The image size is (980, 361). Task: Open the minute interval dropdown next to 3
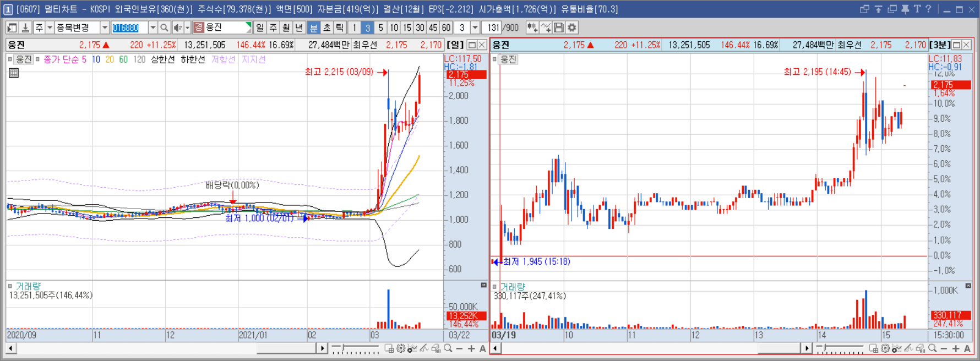tap(475, 28)
